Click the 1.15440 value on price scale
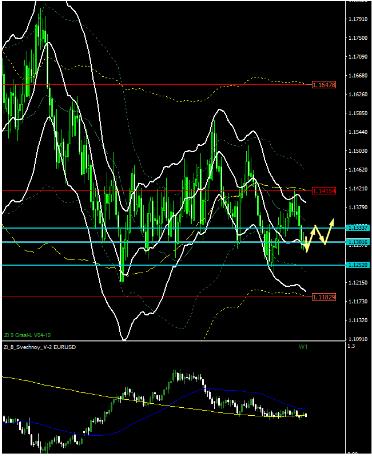 358,132
